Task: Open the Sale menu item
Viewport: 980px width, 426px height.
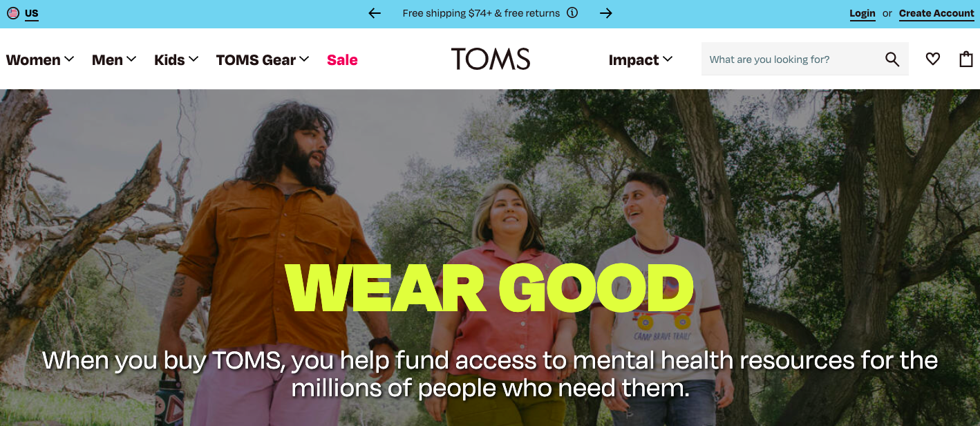Action: [342, 60]
